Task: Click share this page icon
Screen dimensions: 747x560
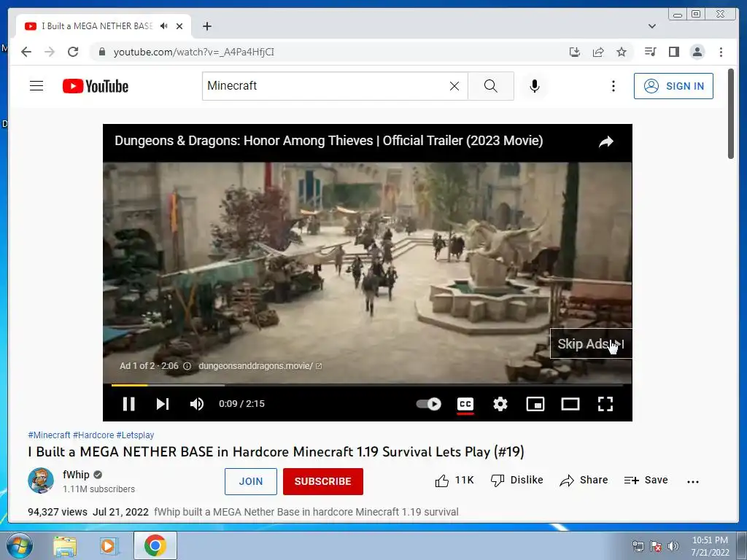Action: tap(598, 52)
